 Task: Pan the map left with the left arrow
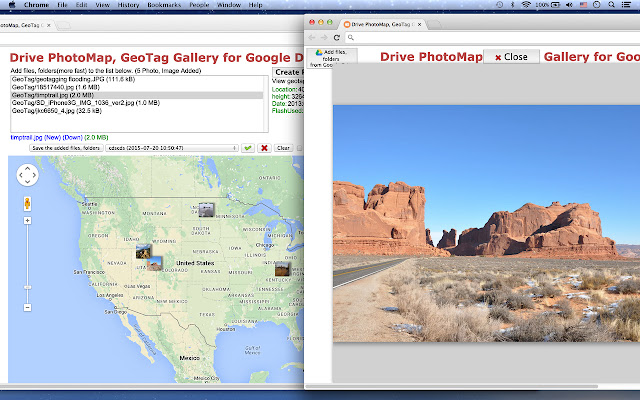click(20, 175)
